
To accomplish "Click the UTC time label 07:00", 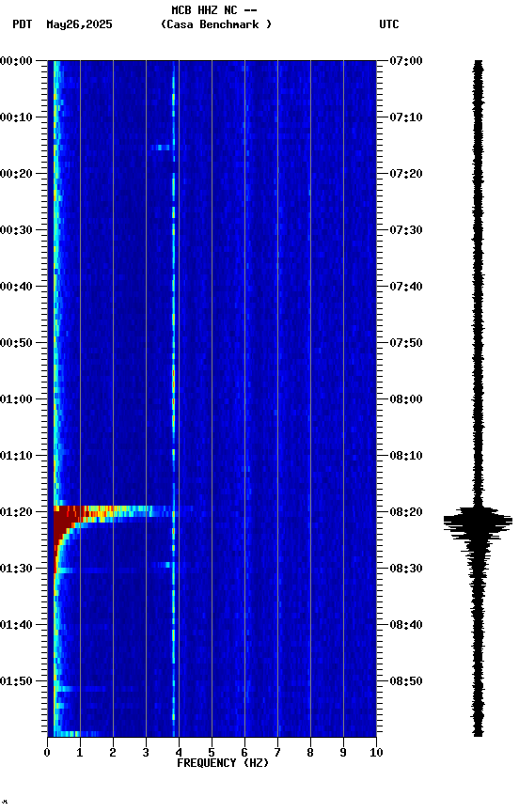I will click(406, 61).
